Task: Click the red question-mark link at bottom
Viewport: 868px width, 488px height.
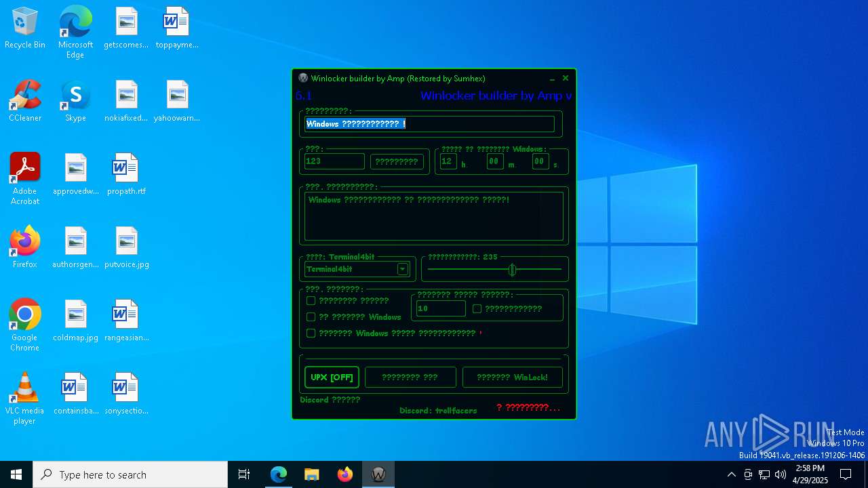Action: tap(528, 407)
